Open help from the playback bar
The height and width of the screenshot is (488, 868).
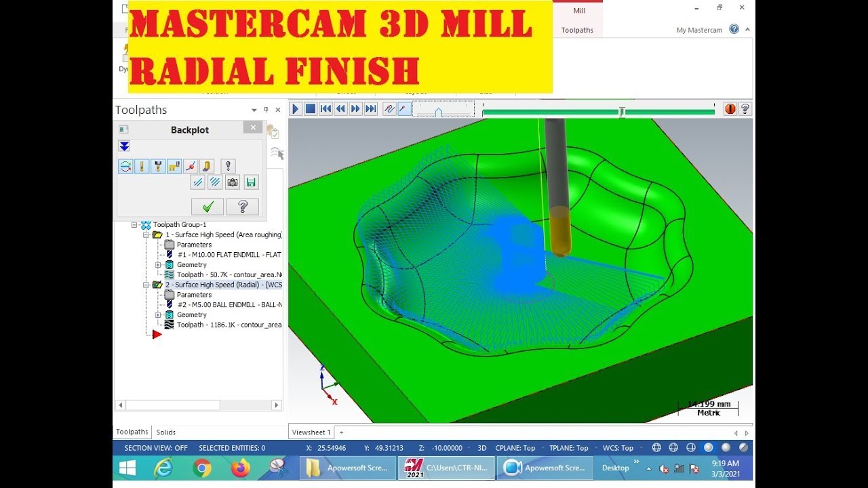point(745,108)
